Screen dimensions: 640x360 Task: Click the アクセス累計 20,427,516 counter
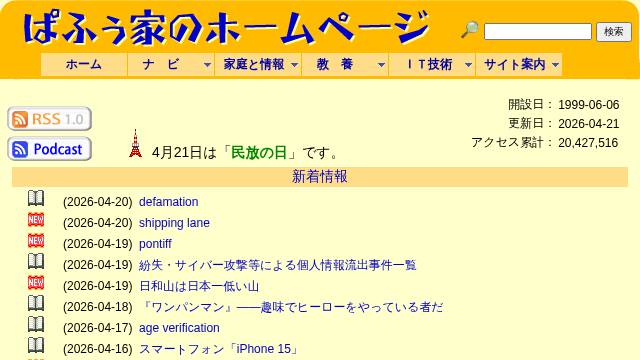tap(545, 142)
